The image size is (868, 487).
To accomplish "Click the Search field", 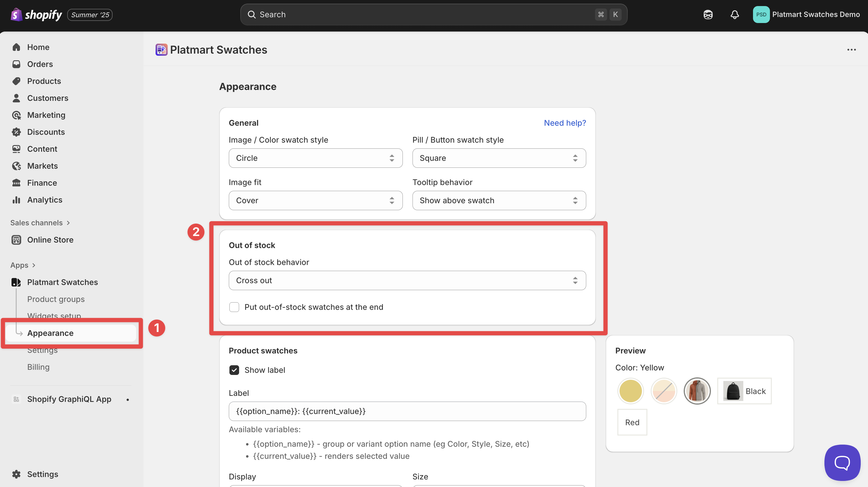I will click(434, 15).
